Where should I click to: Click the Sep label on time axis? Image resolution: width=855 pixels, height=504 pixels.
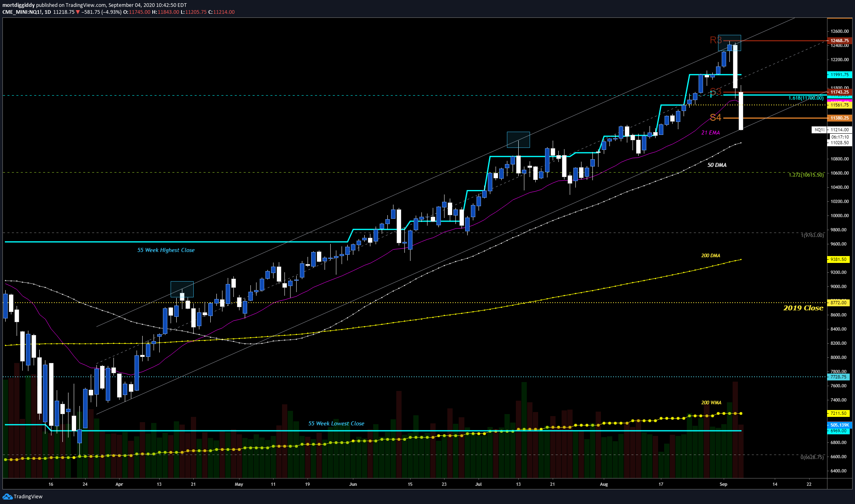724,484
